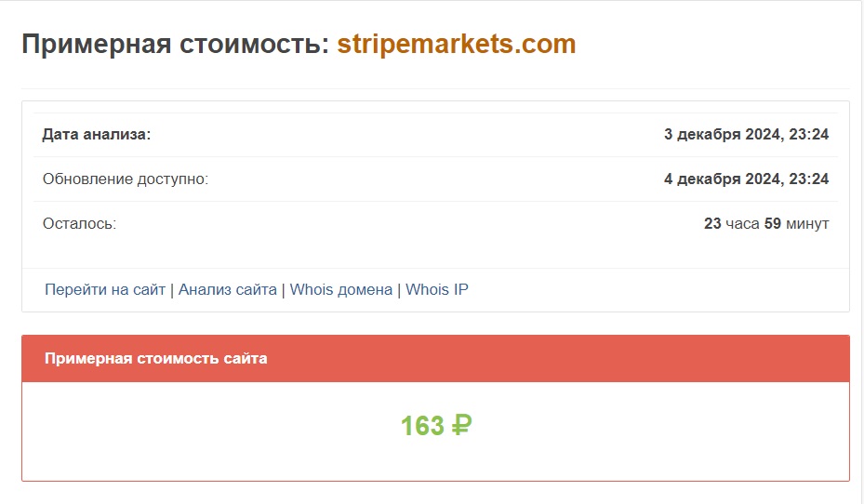The height and width of the screenshot is (504, 864).
Task: Click separator between 'Перейти на сайт' and 'Анализ сайта'
Action: [172, 289]
